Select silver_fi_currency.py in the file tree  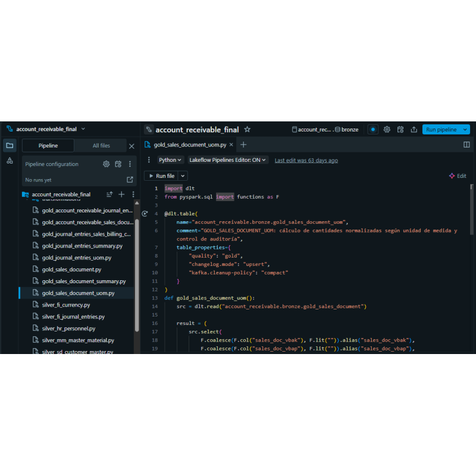coord(65,304)
